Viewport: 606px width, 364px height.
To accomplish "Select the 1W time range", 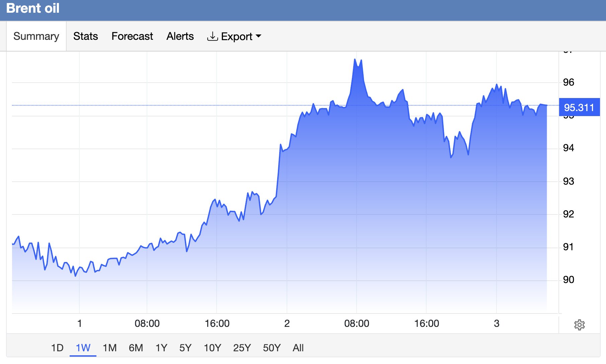I will click(x=83, y=348).
